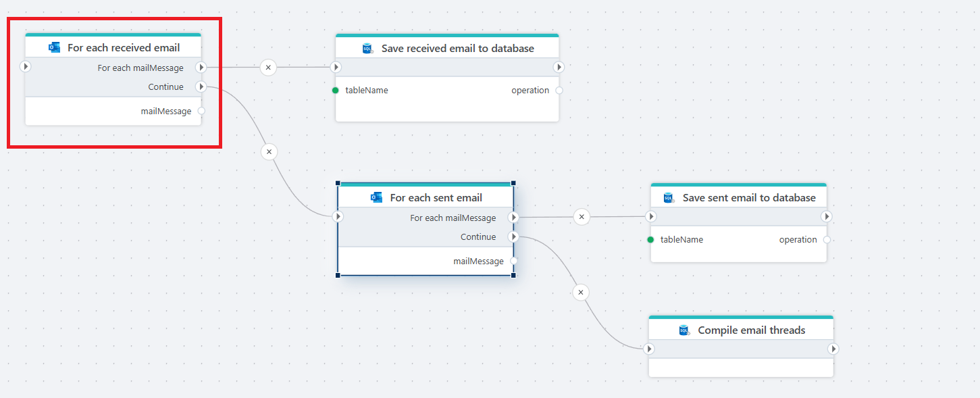Click SQL icon on Compile email threads node
The height and width of the screenshot is (398, 980).
click(x=684, y=330)
